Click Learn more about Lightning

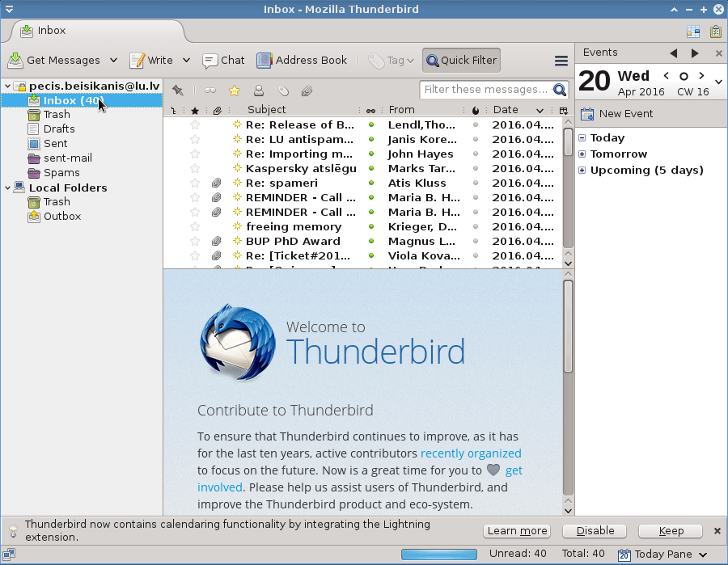click(517, 531)
